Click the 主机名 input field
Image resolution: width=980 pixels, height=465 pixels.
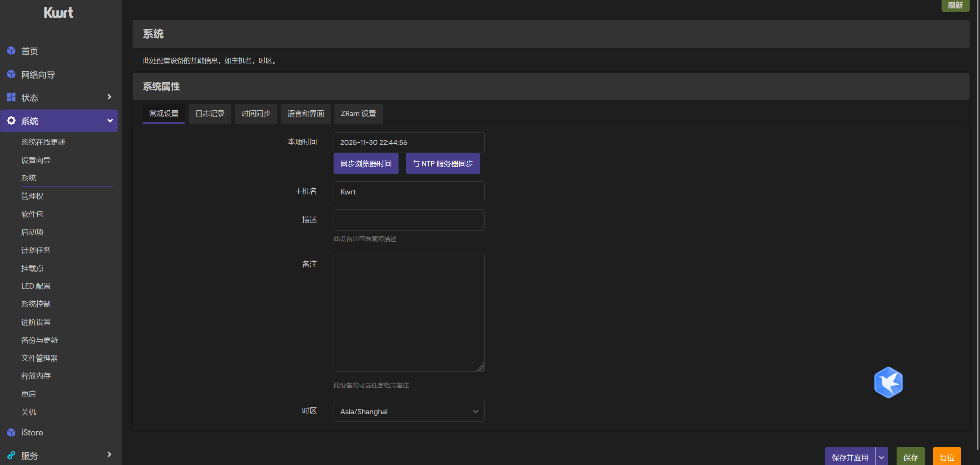click(x=409, y=192)
